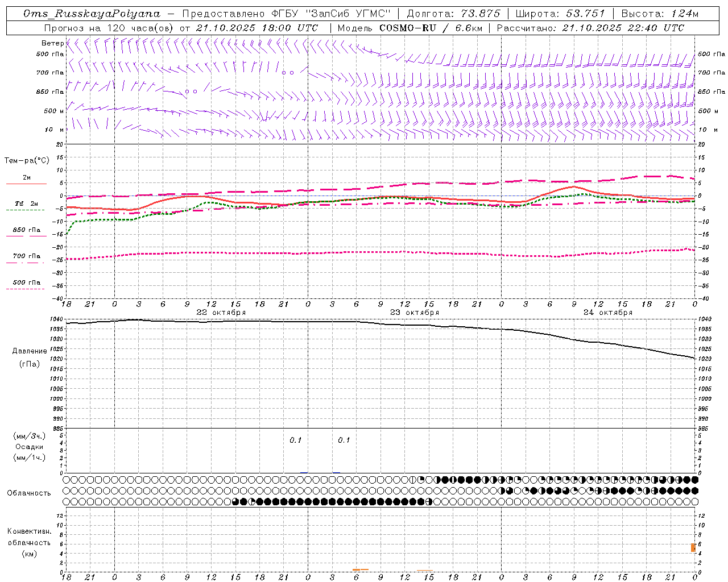The height and width of the screenshot is (582, 728).
Task: Click the '(км)' convective height unit
Action: coord(29,554)
